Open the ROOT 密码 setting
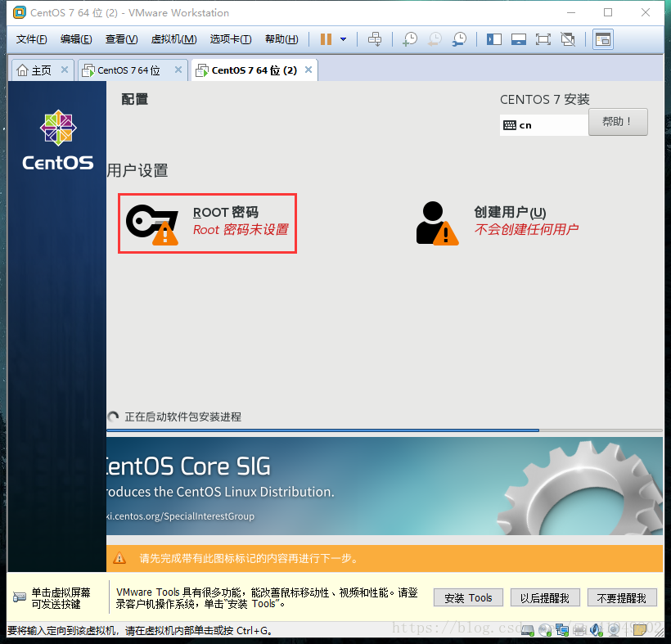The image size is (671, 644). pos(207,223)
